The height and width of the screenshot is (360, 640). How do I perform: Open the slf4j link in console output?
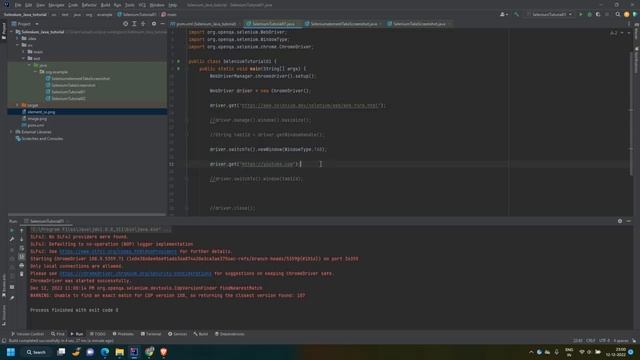pyautogui.click(x=118, y=251)
